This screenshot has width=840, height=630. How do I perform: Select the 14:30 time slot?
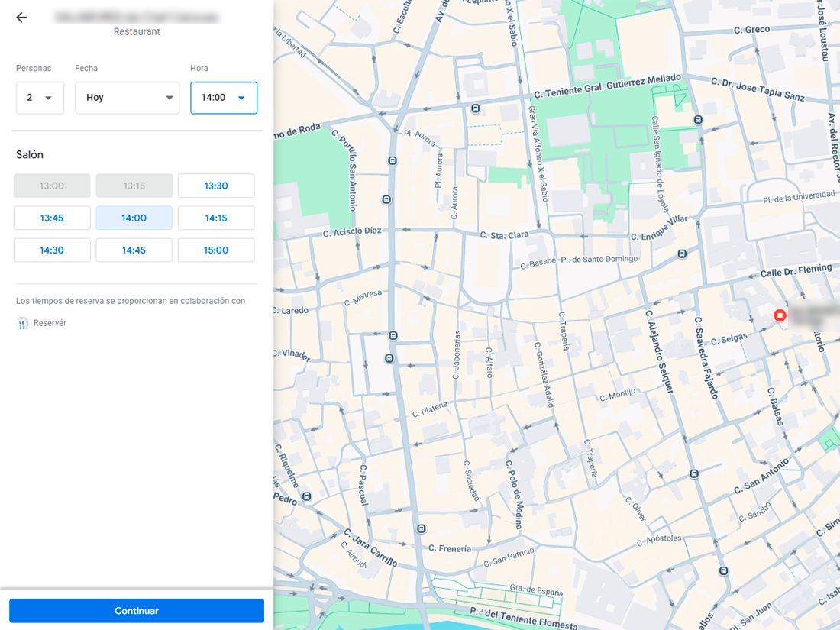pos(52,250)
